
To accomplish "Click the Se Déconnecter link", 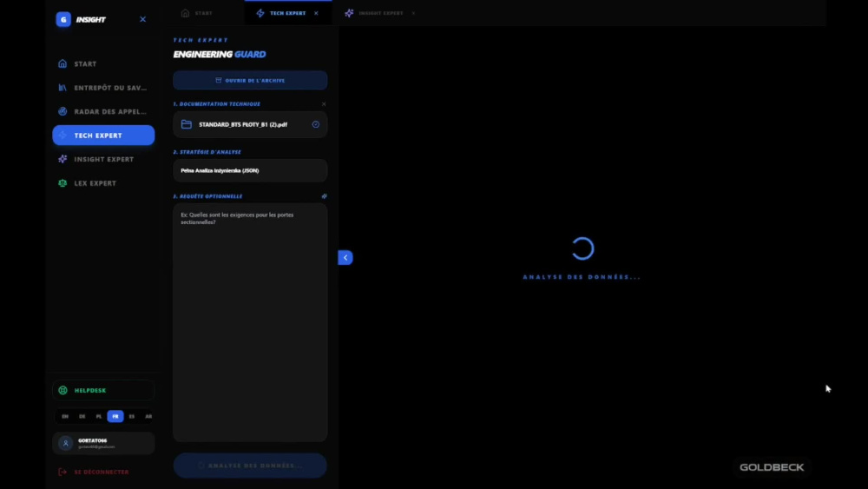I will click(102, 472).
